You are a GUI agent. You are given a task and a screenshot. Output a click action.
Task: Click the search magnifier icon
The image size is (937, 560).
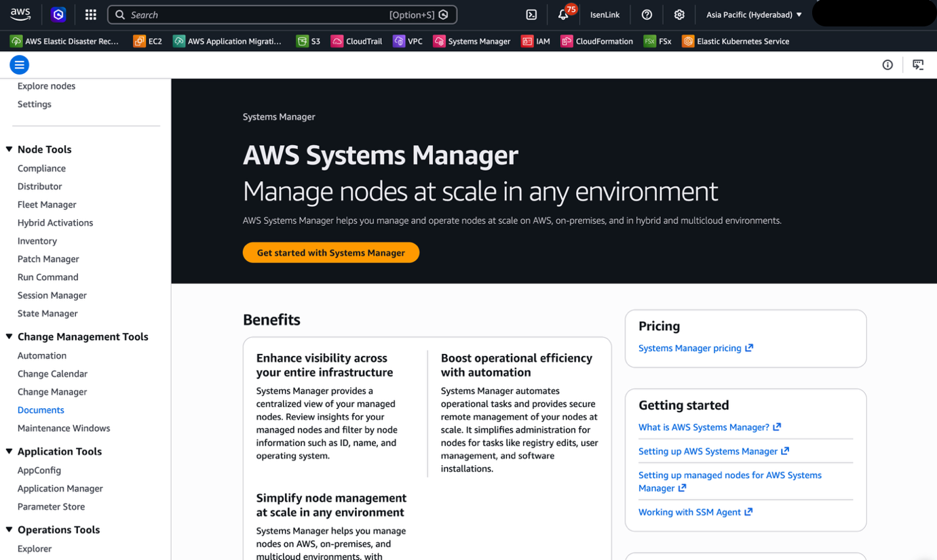click(x=120, y=14)
